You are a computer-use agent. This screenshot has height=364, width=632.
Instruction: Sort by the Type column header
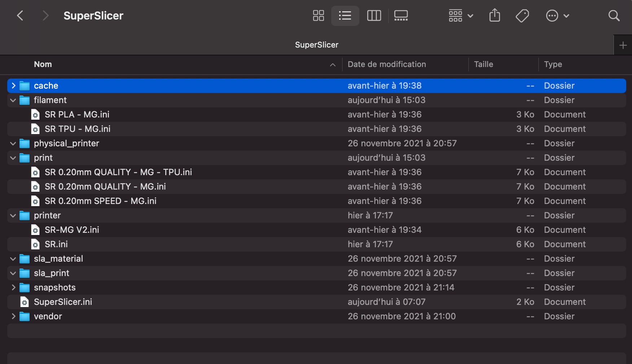(553, 64)
